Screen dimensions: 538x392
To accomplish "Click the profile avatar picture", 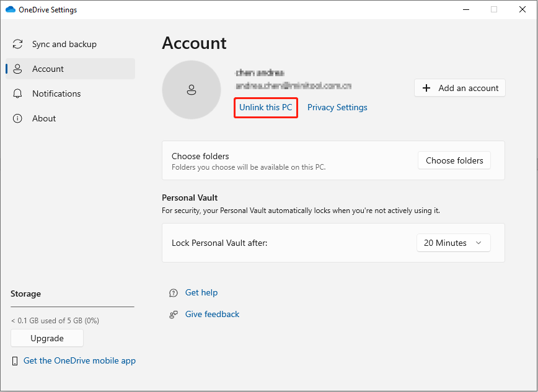I will pyautogui.click(x=191, y=90).
